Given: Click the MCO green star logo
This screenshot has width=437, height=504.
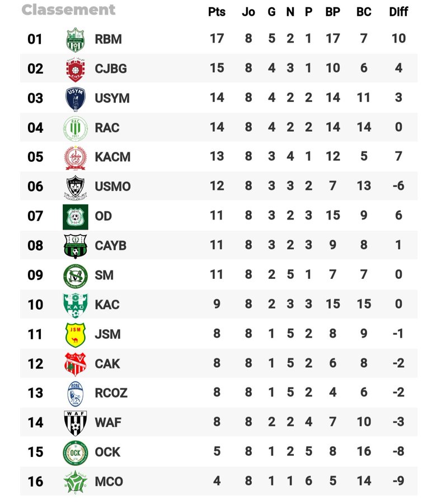Looking at the screenshot, I should point(75,482).
